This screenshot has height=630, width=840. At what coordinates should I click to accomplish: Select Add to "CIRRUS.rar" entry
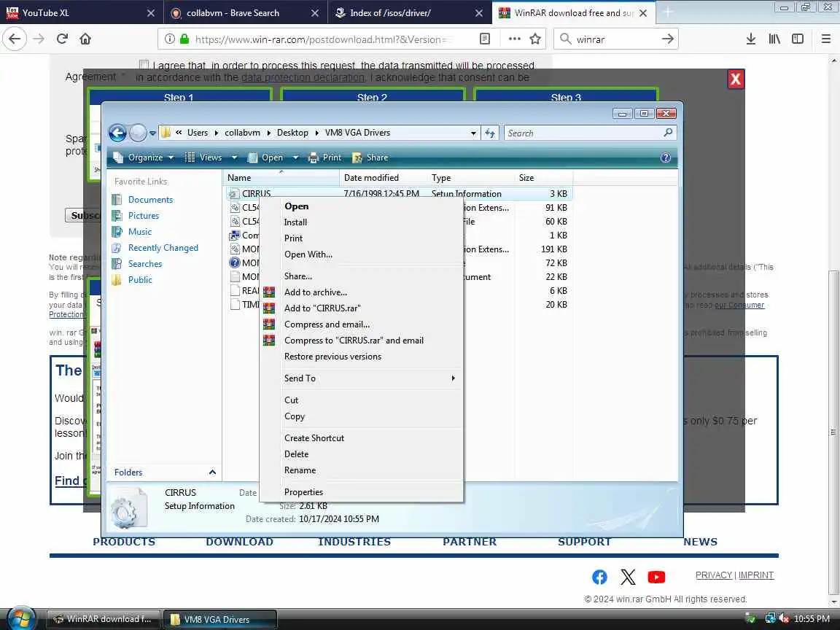pos(362,308)
